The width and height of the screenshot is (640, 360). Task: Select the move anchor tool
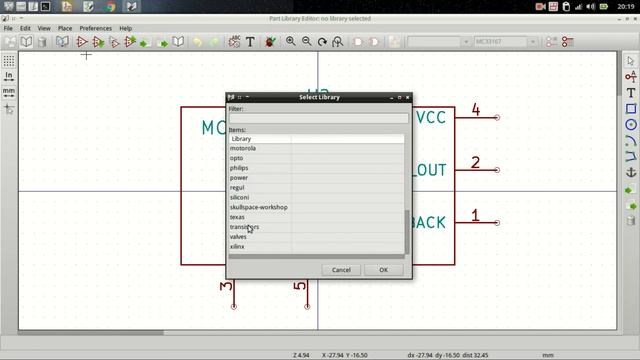coord(631,172)
